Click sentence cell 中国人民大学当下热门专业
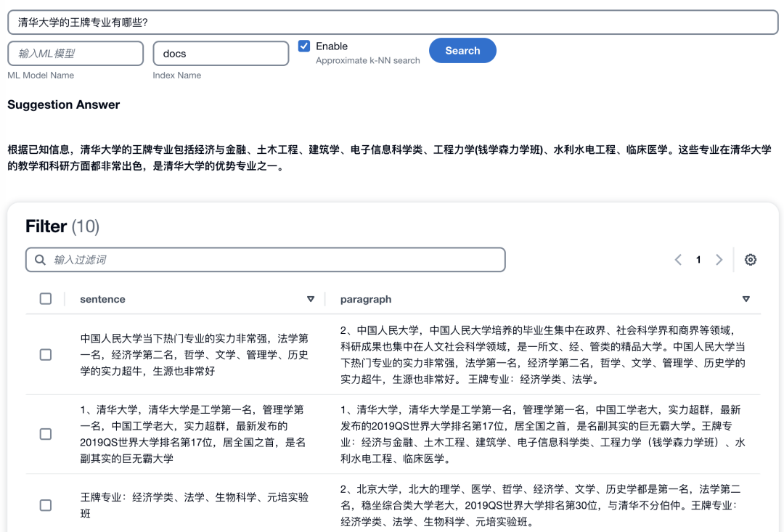The width and height of the screenshot is (784, 532). point(195,354)
